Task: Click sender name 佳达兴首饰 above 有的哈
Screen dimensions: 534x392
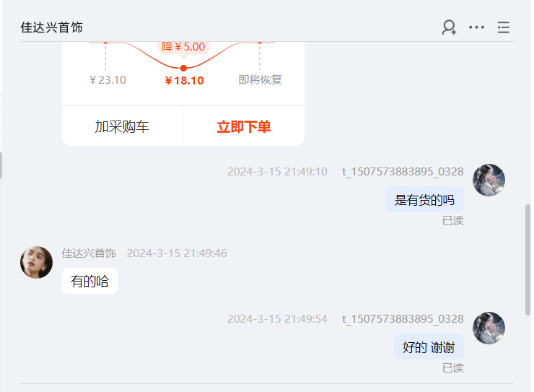Action: tap(89, 253)
